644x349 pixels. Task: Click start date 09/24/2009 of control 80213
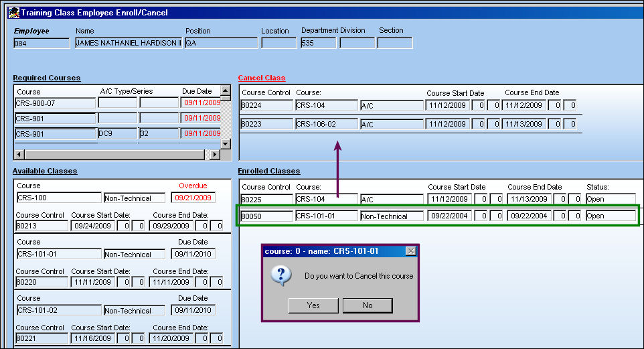pos(93,226)
